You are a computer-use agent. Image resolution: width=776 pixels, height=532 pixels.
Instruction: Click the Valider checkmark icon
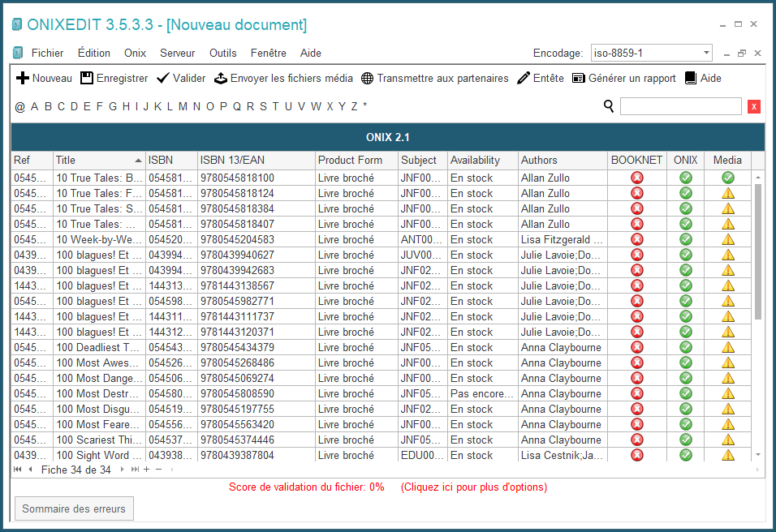(163, 78)
